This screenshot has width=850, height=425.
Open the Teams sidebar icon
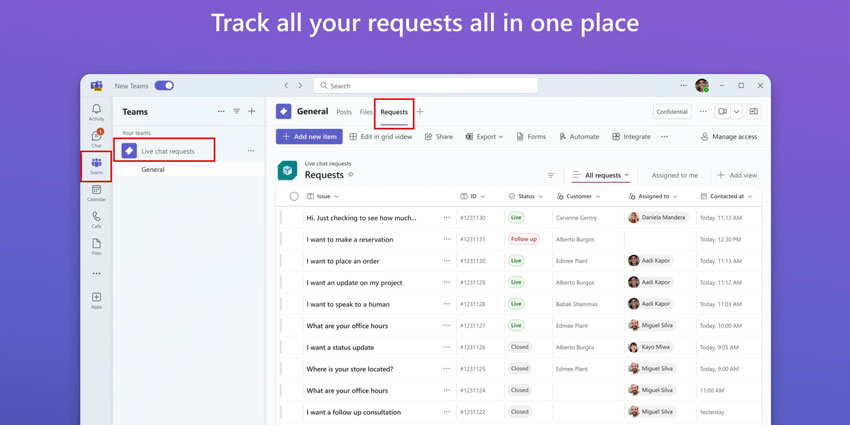[96, 166]
